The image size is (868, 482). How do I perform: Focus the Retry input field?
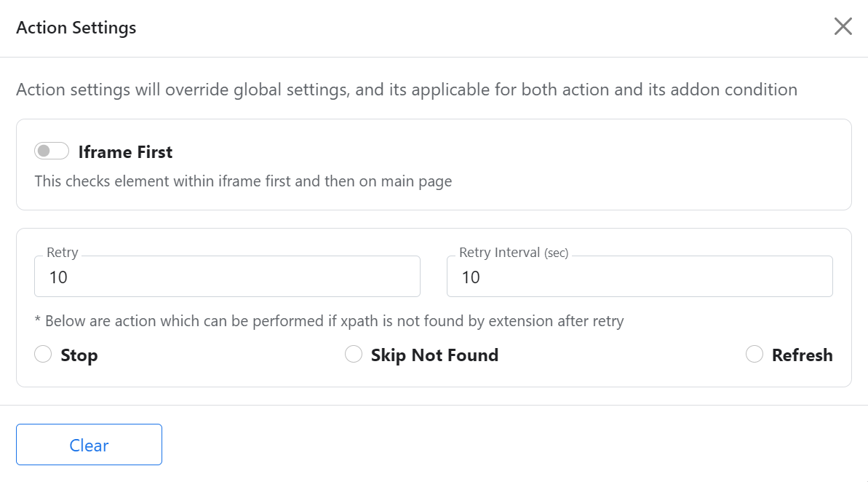tap(227, 277)
